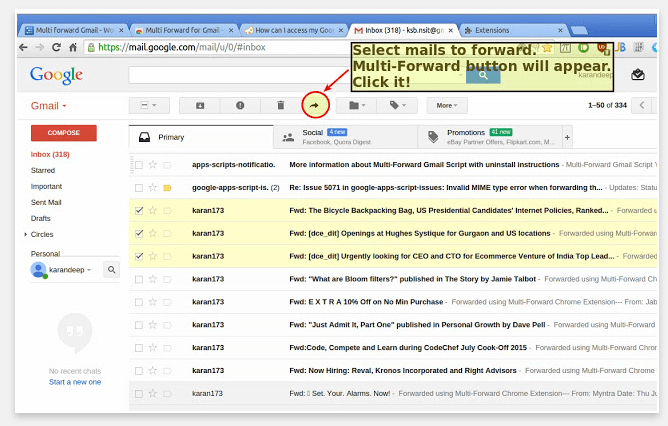Open the Myntra Set Your Alarms email

[x=393, y=394]
